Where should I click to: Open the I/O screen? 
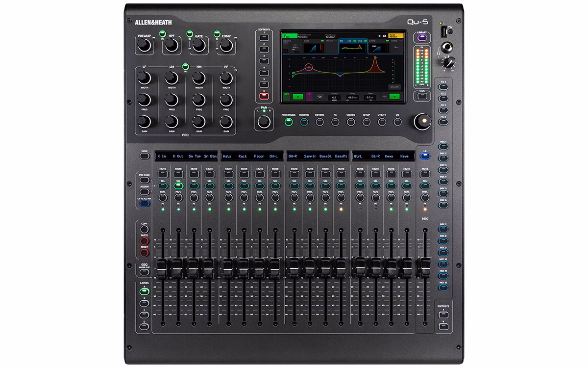click(397, 122)
